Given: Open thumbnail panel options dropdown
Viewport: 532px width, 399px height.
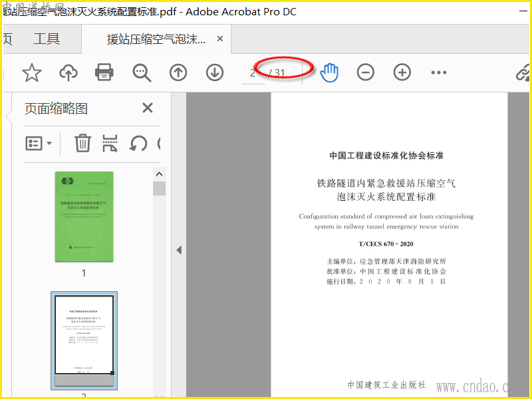Looking at the screenshot, I should [x=39, y=143].
